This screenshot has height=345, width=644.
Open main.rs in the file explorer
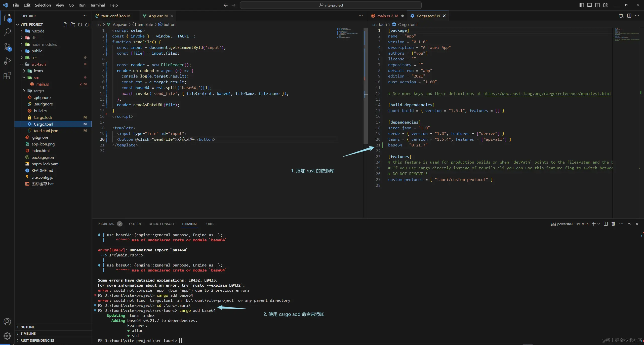43,84
